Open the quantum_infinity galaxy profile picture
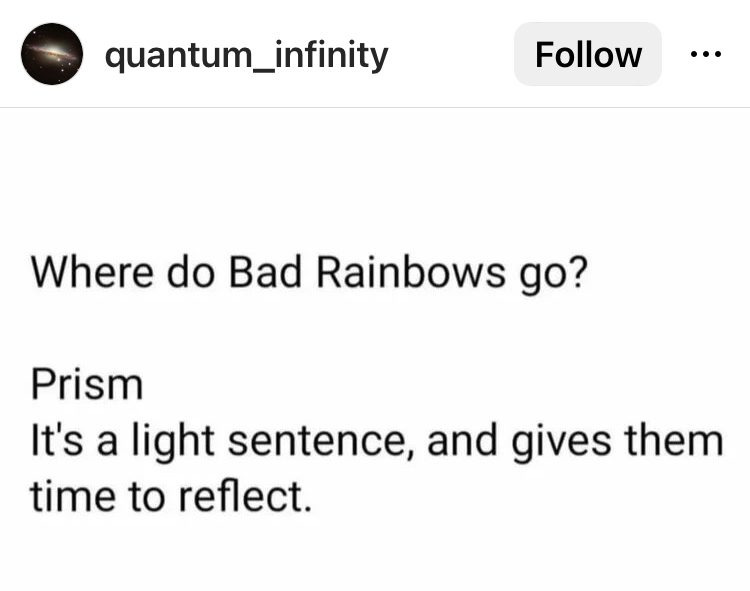This screenshot has height=591, width=750. click(52, 54)
